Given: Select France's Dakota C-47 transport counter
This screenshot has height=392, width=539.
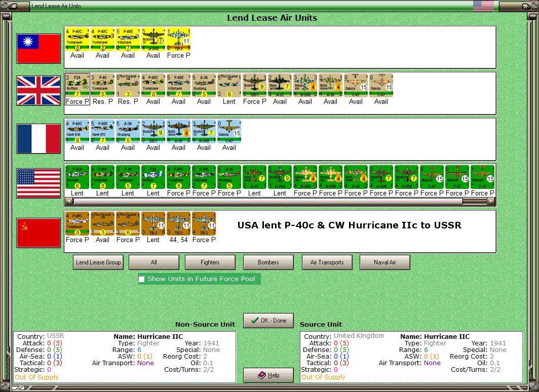Looking at the screenshot, I should point(229,131).
